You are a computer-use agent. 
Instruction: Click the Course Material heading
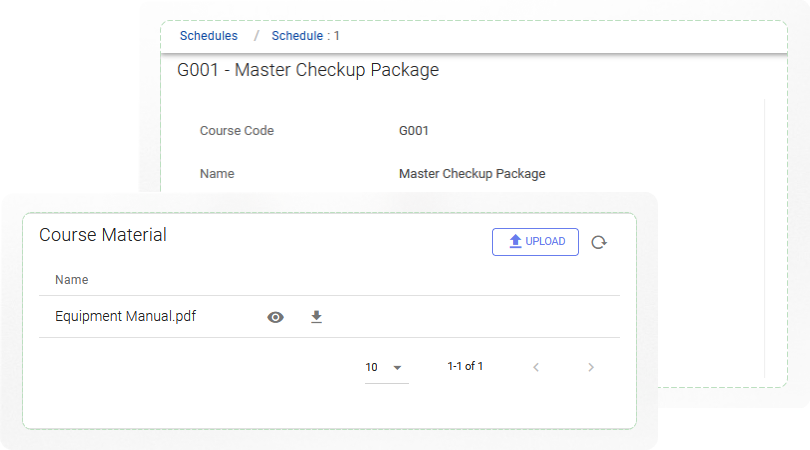click(103, 235)
